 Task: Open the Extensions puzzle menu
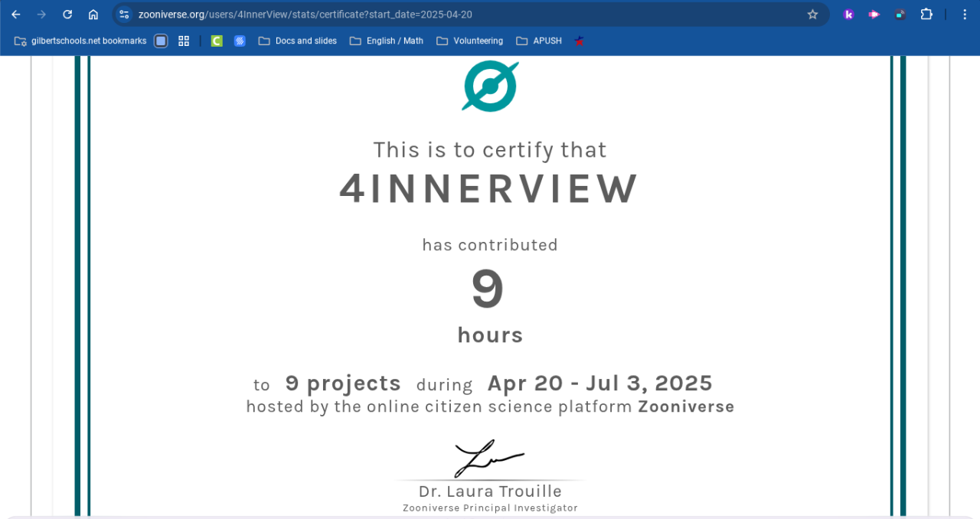pos(926,15)
